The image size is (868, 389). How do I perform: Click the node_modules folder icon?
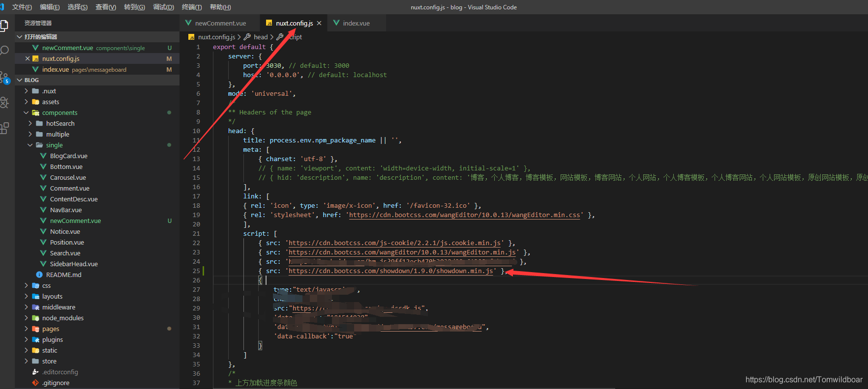(35, 318)
